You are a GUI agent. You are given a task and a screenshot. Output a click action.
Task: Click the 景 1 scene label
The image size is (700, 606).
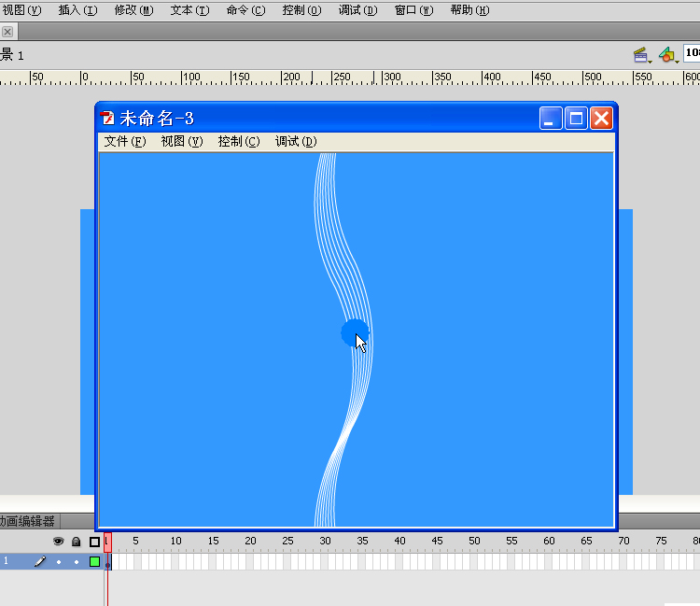click(x=12, y=55)
